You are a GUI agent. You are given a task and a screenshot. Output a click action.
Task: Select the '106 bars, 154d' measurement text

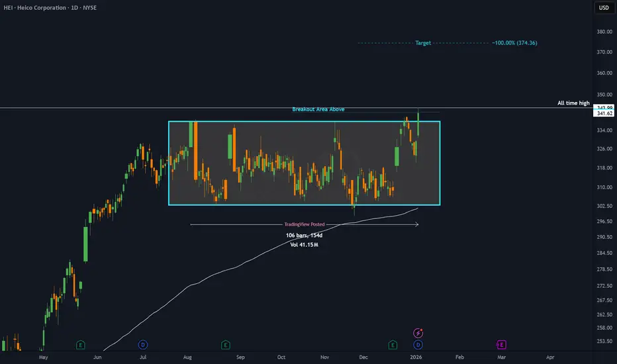304,236
